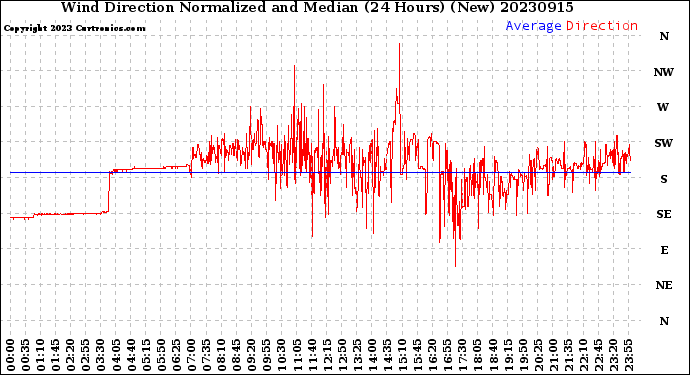
Task: Click the 01:10 time label
Action: [40, 355]
